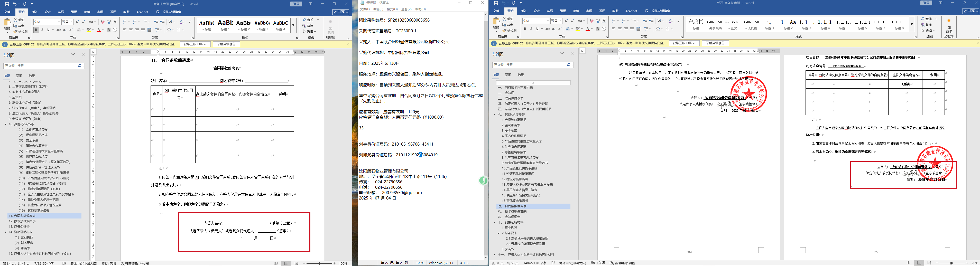Image resolution: width=980 pixels, height=266 pixels.
Task: Collapse the '2 财务要求' heading in right navigation
Action: (499, 233)
